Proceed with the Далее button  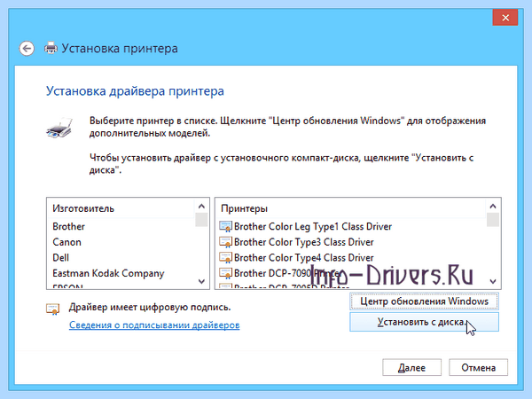tap(412, 367)
